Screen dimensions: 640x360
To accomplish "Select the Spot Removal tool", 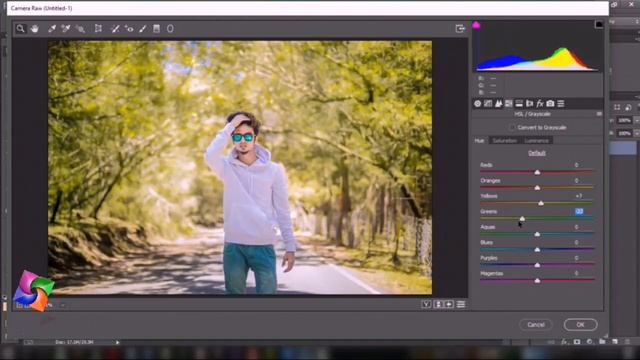I will (115, 29).
